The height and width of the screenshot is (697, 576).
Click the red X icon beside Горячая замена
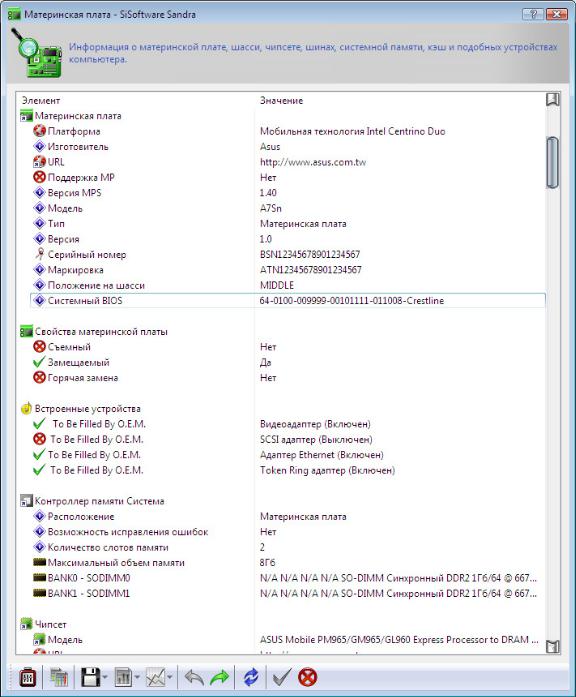[40, 377]
